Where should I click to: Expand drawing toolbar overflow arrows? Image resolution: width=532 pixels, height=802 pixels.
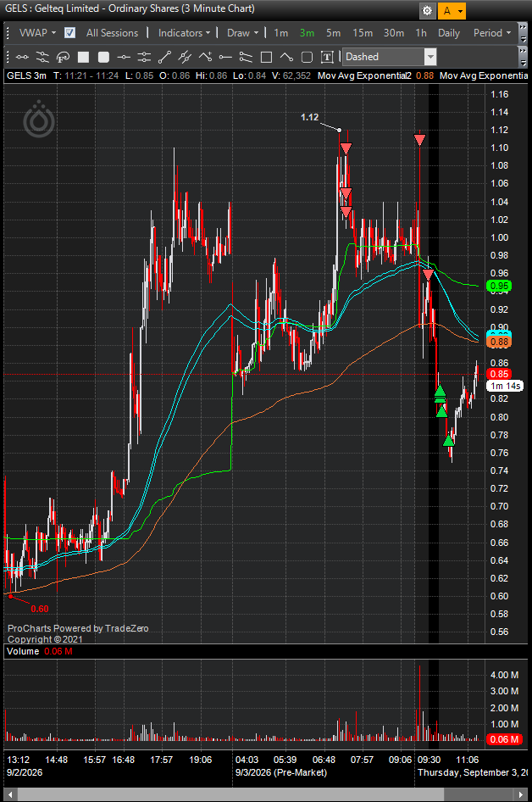[523, 57]
